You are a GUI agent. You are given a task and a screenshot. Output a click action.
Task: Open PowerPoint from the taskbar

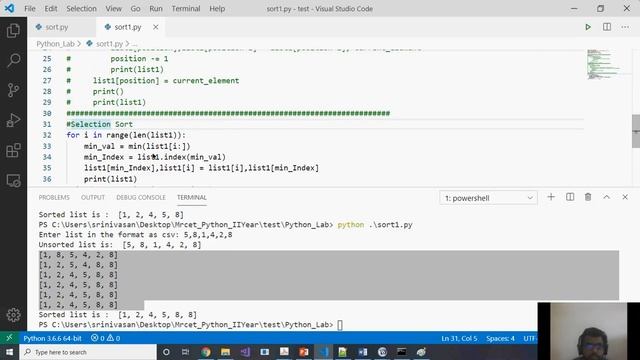tap(304, 352)
